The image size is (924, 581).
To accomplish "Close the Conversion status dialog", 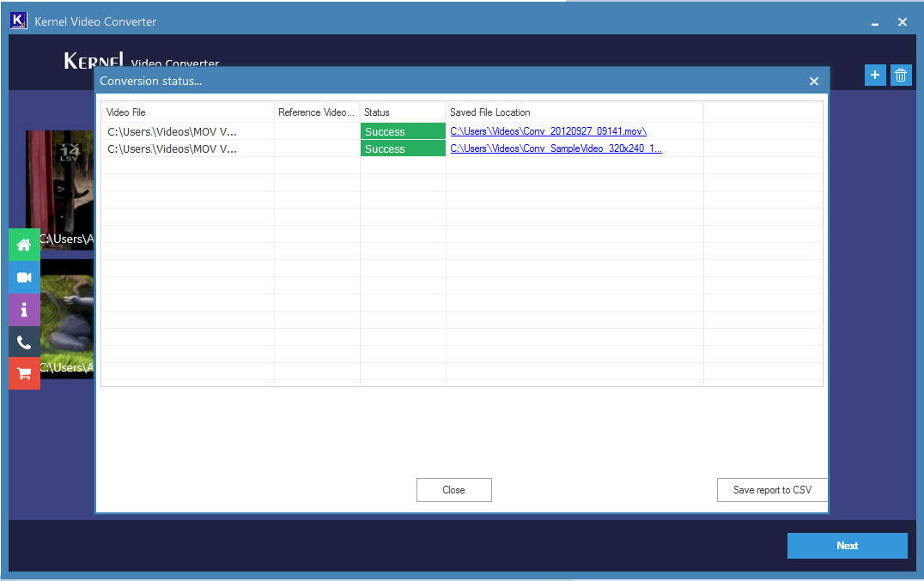I will pos(814,82).
